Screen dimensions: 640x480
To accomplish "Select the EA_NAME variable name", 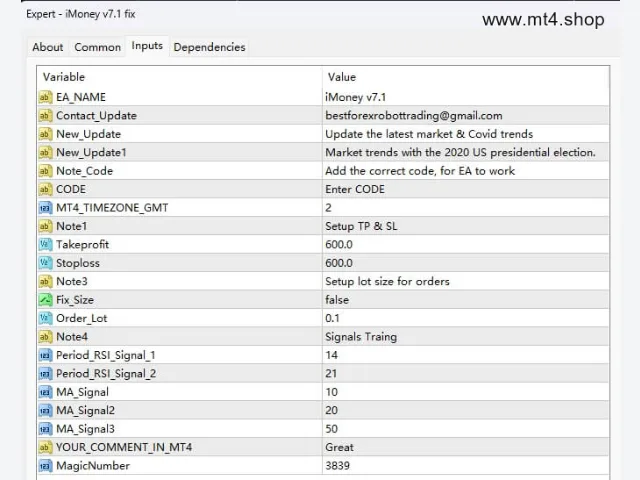I will pos(81,97).
